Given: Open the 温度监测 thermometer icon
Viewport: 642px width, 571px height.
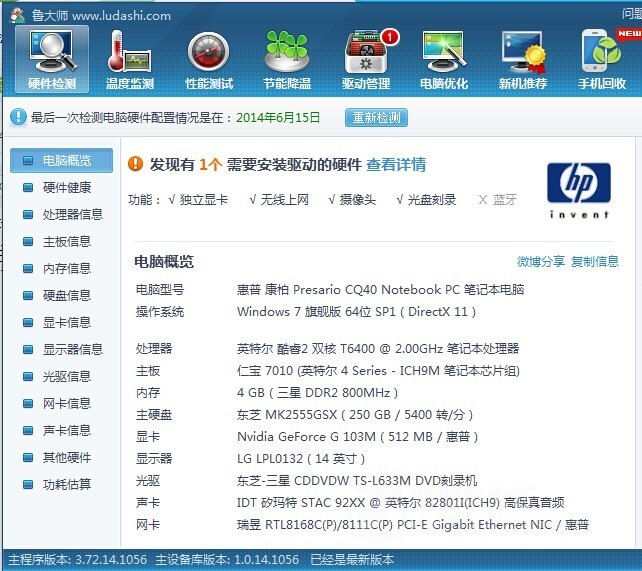Looking at the screenshot, I should (x=130, y=59).
